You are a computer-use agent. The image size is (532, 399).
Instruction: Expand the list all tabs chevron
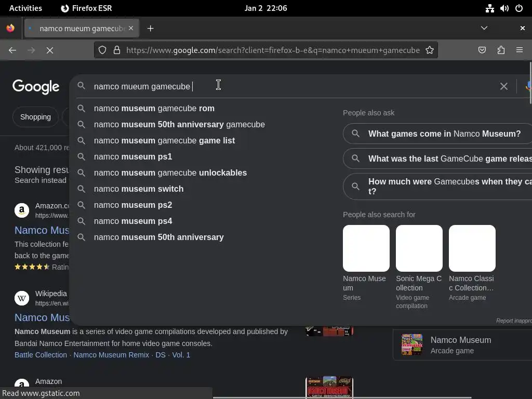[x=484, y=28]
